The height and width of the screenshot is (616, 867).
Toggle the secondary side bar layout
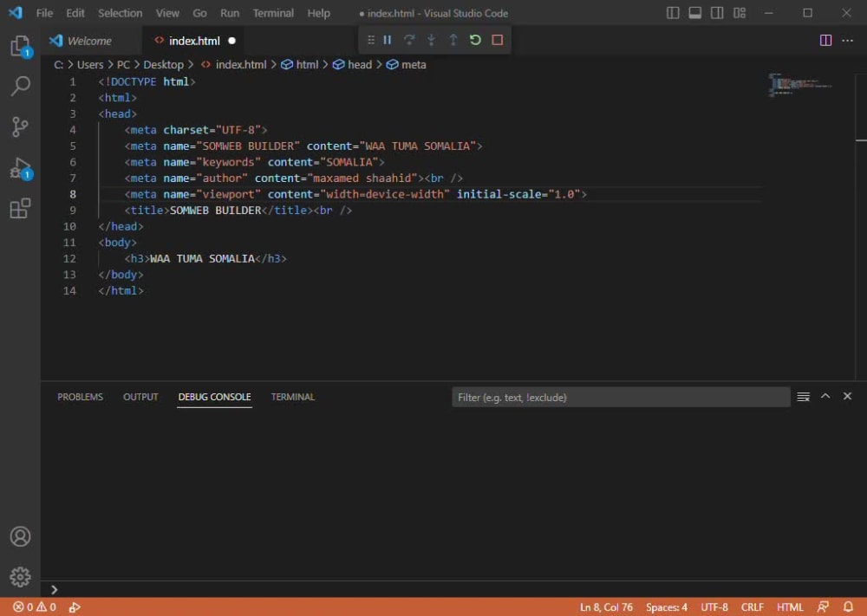coord(717,13)
